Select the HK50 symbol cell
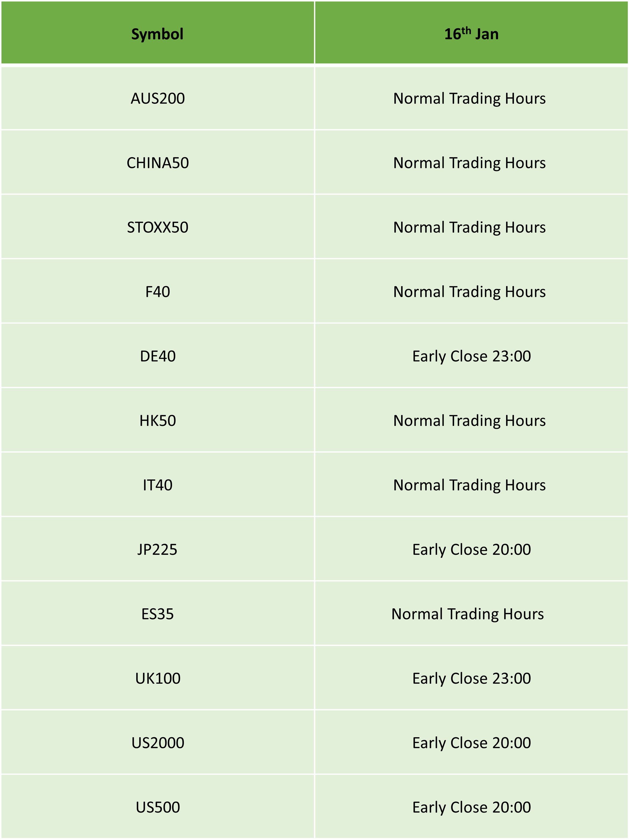This screenshot has height=840, width=631. 158,420
